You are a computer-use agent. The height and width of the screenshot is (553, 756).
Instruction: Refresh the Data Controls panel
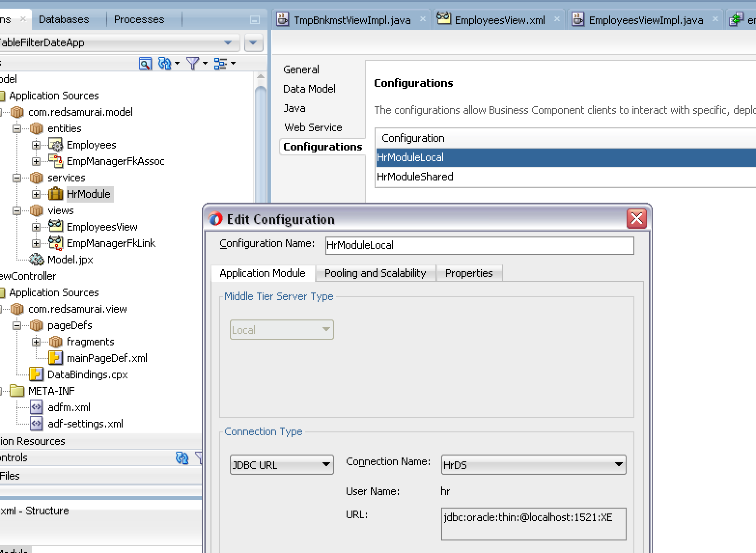(x=182, y=457)
